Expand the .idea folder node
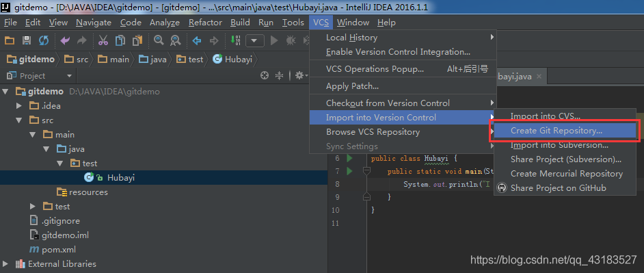This screenshot has height=273, width=644. (x=19, y=105)
